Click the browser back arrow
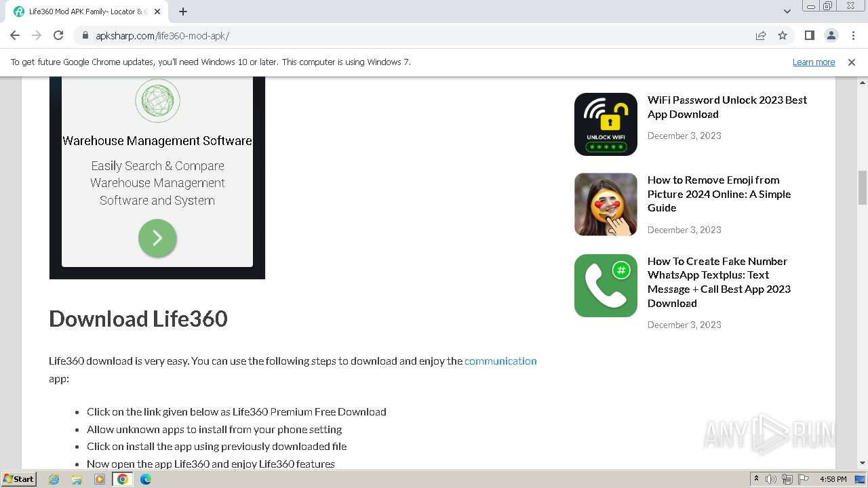868x488 pixels. pyautogui.click(x=15, y=35)
